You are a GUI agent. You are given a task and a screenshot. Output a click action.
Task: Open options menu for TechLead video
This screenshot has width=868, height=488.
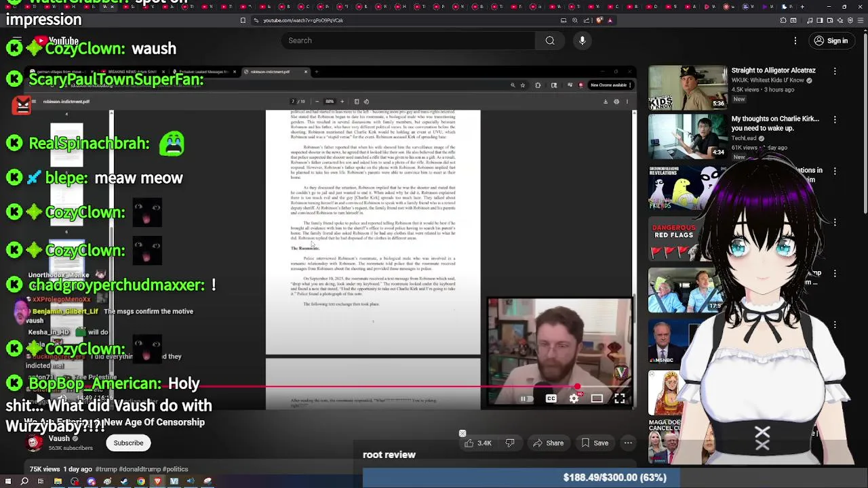point(835,119)
